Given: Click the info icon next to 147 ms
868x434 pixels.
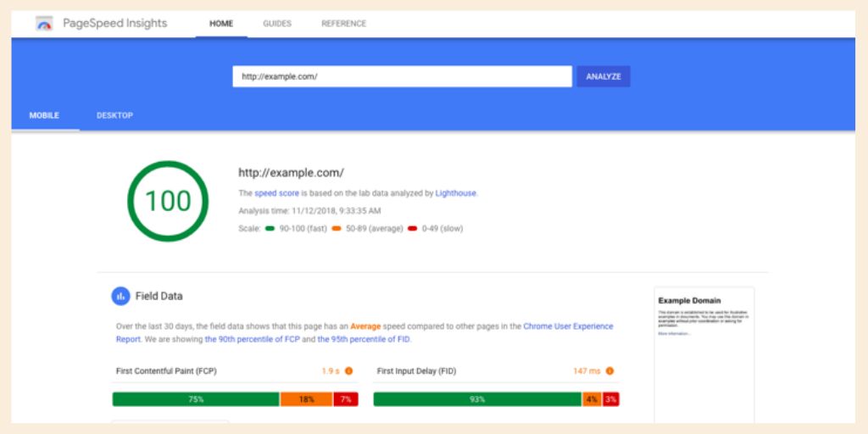Looking at the screenshot, I should [609, 371].
